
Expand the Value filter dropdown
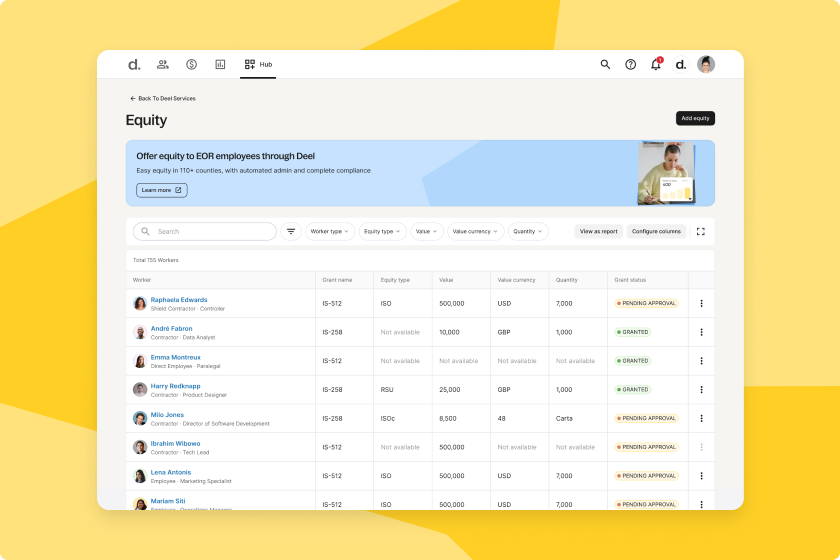pos(426,232)
